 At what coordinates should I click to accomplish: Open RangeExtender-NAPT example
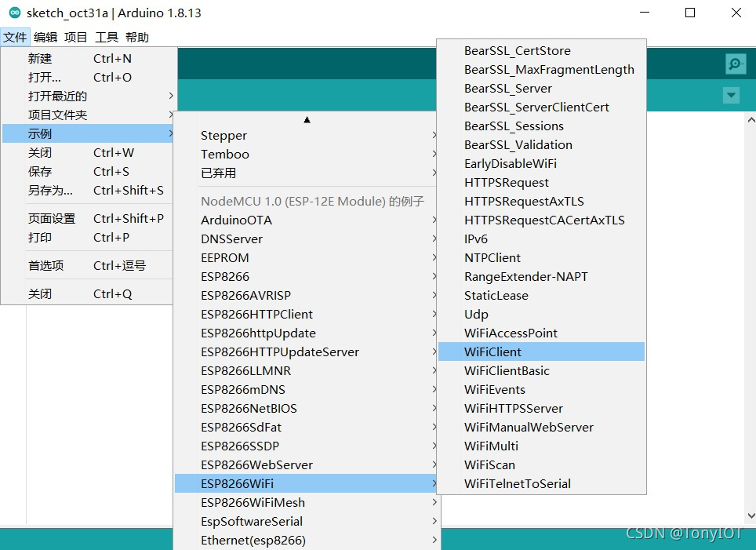pyautogui.click(x=541, y=276)
